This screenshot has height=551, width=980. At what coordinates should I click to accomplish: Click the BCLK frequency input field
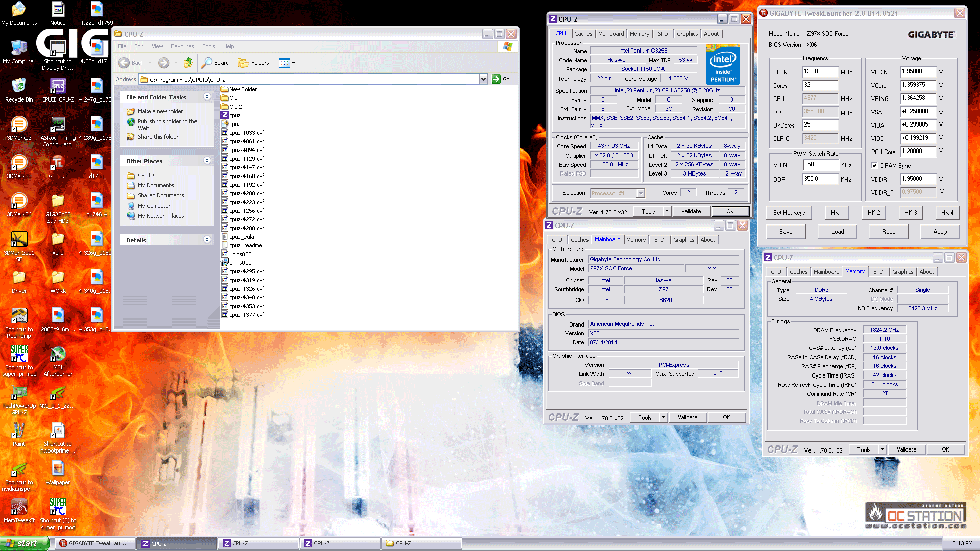pos(820,72)
